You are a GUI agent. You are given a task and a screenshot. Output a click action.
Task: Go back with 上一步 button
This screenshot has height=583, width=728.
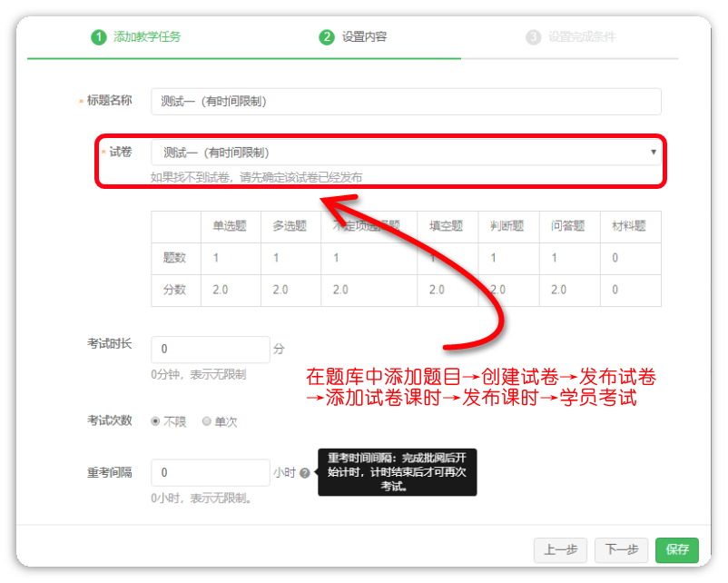(561, 549)
